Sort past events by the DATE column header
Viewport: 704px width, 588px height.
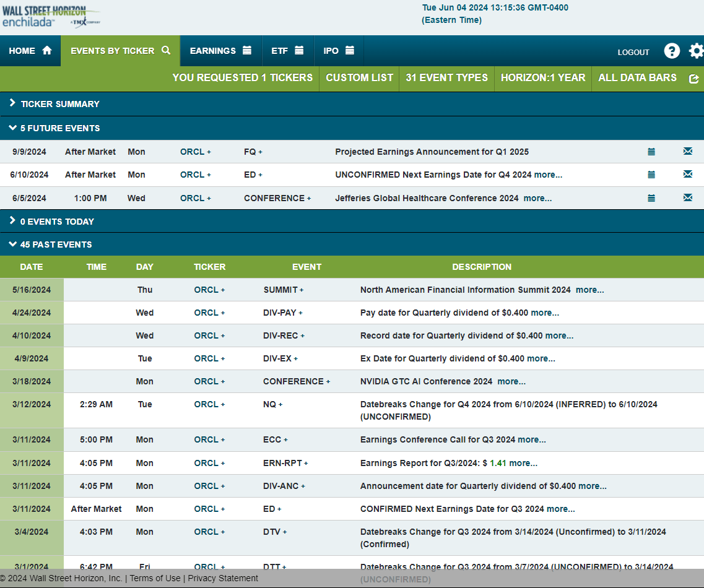[x=32, y=267]
